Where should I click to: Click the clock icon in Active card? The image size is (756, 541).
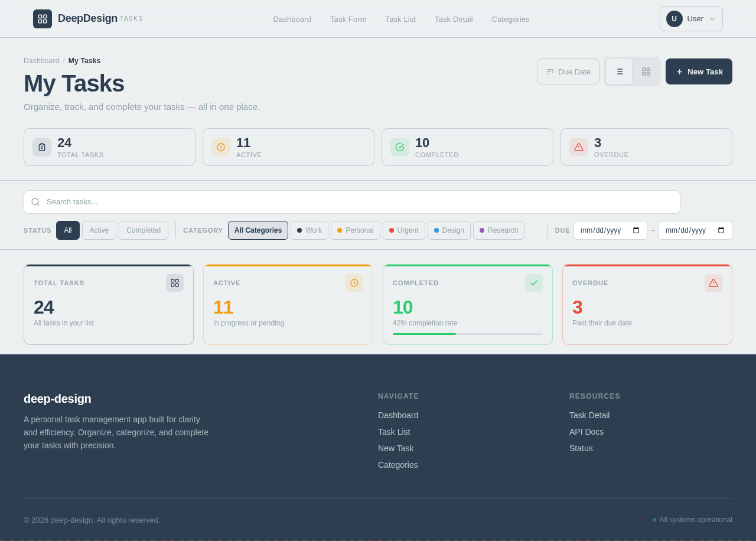click(x=354, y=283)
